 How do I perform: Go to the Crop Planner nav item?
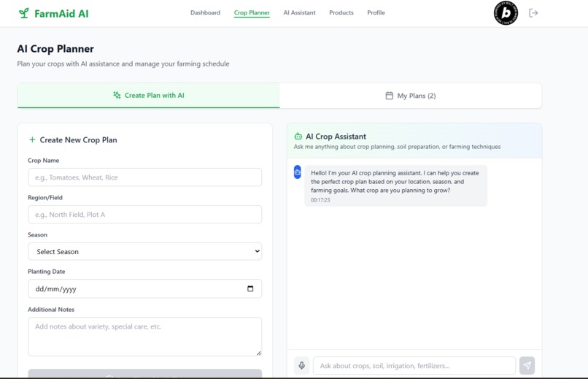pos(252,12)
